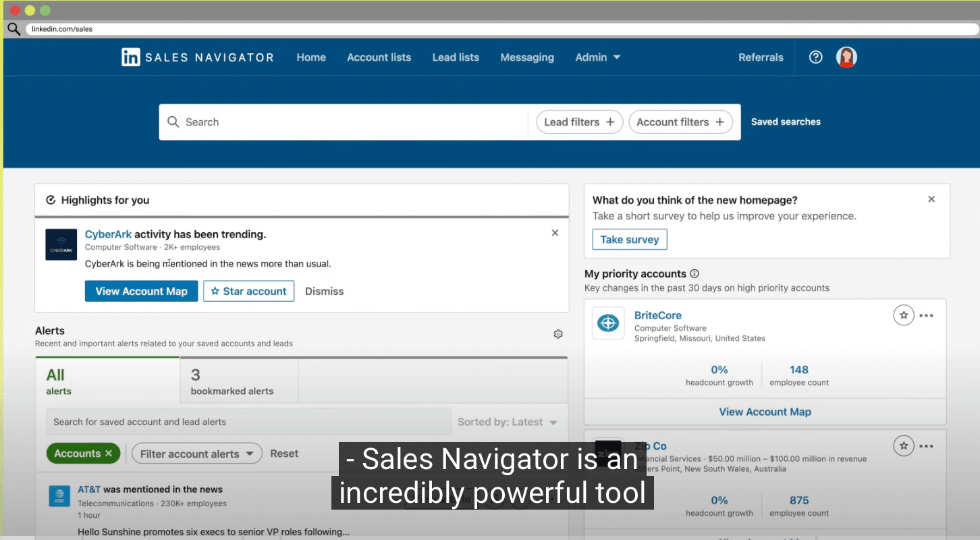Open the help question mark icon
Screen dimensions: 980x540
click(815, 57)
